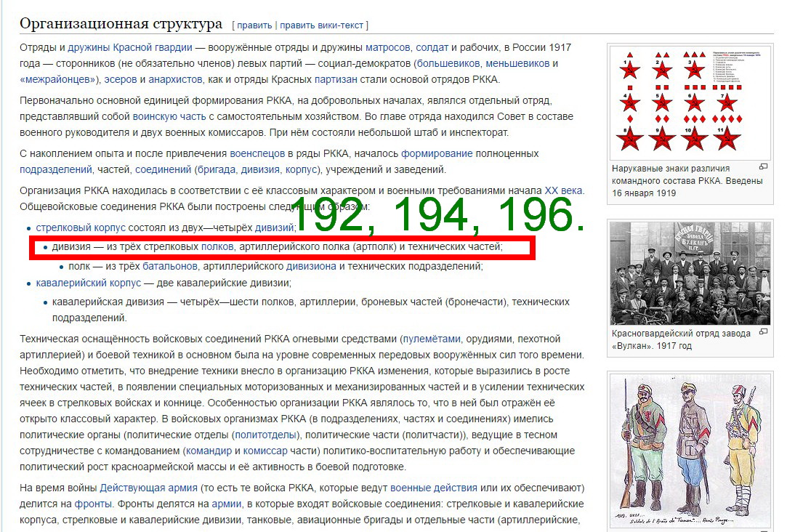Open the «дружины Красной гвардии» link
Viewport: 787px width, 532px height.
coord(130,47)
